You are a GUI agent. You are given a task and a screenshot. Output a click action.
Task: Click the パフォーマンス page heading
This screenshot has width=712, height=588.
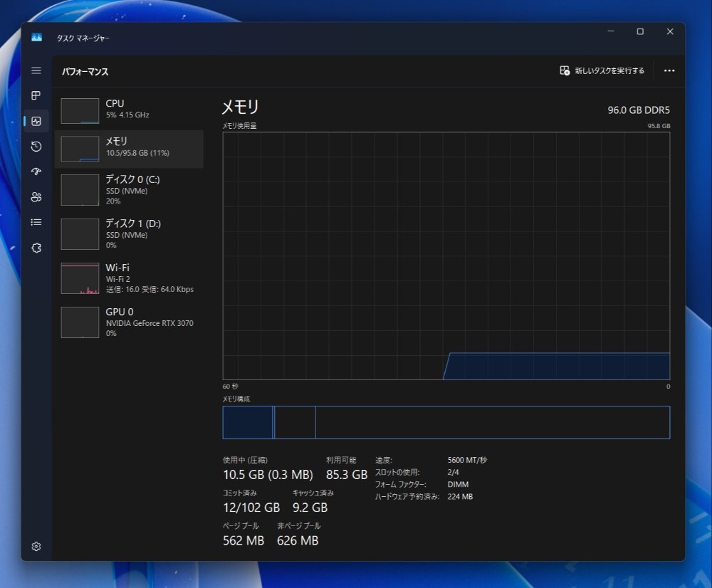85,71
